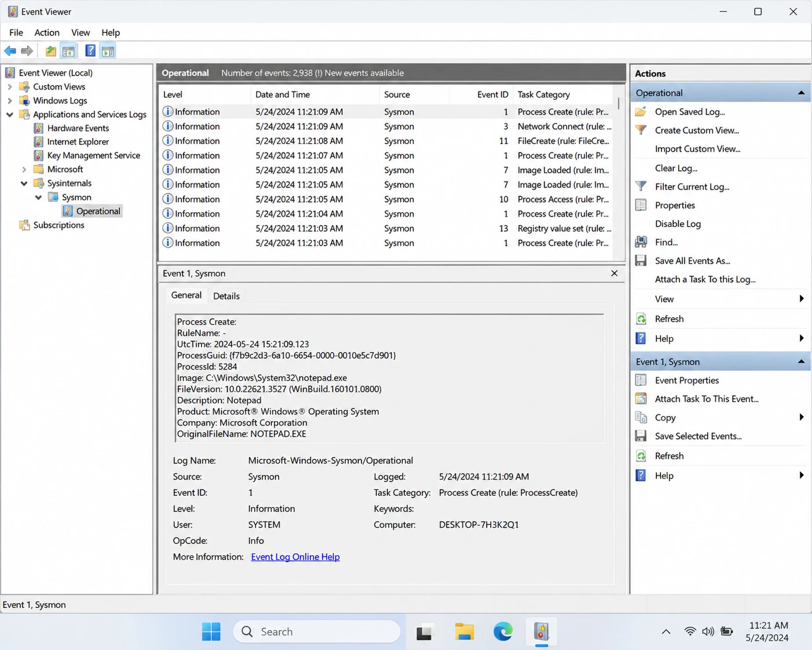Click the Windows Start button

(211, 632)
